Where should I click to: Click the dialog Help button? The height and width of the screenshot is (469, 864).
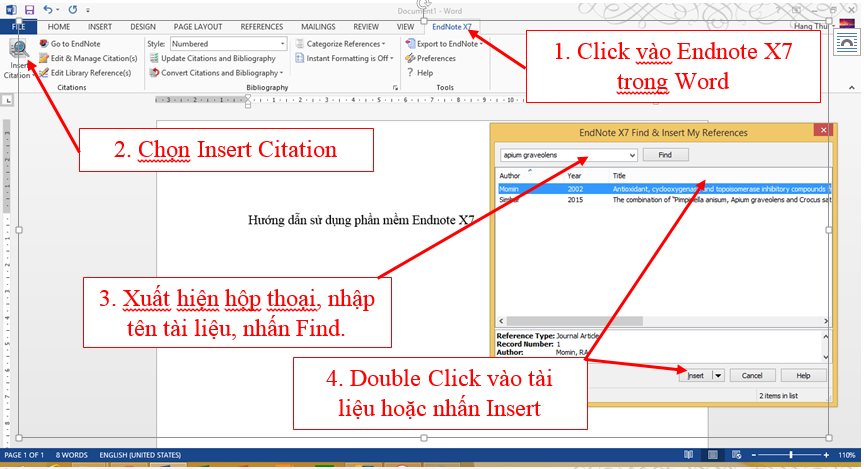tap(803, 376)
